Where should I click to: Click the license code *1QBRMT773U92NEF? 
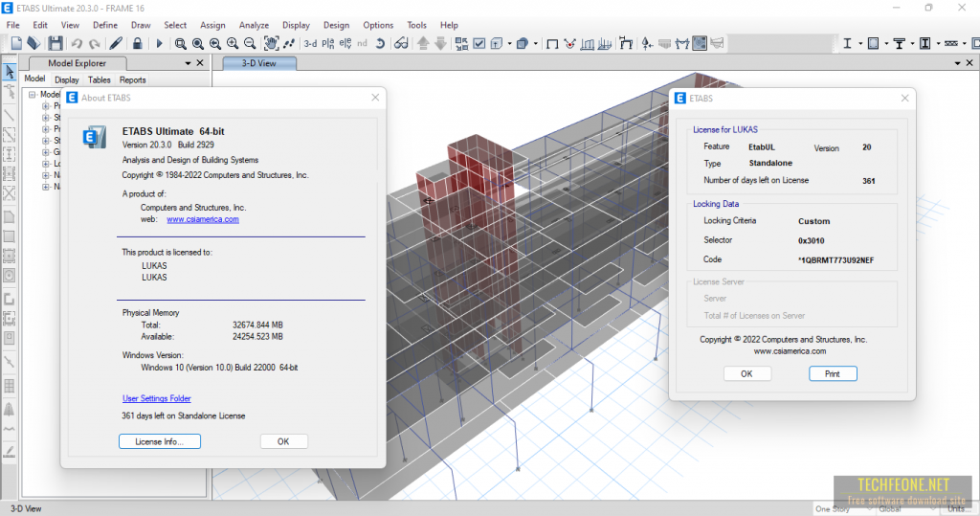pyautogui.click(x=835, y=260)
